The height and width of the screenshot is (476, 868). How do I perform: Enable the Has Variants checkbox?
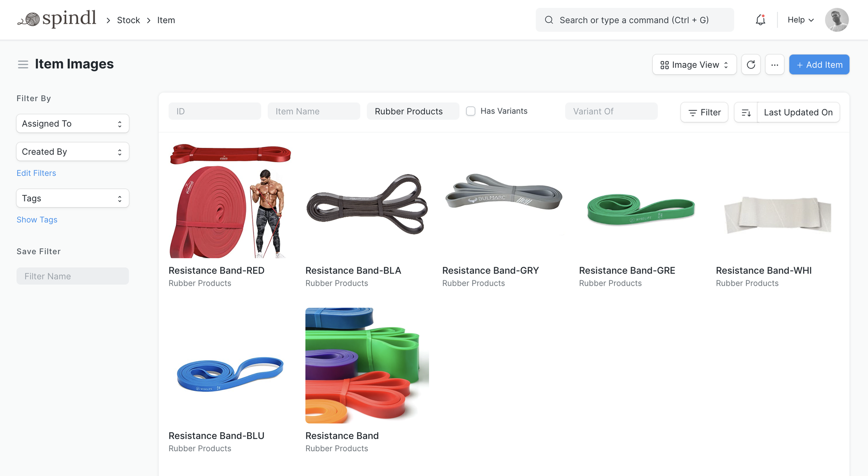(x=471, y=111)
